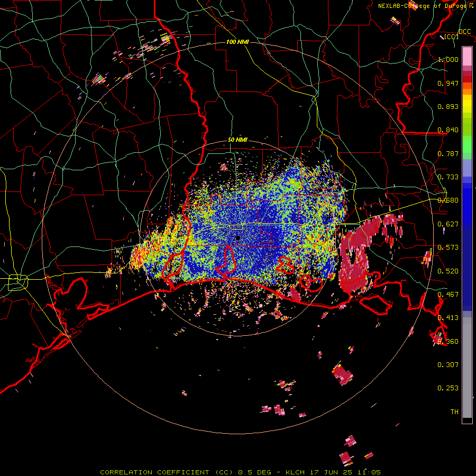This screenshot has width=476, height=476.
Task: Click the yellow highway loop around Houston
Action: point(18,282)
